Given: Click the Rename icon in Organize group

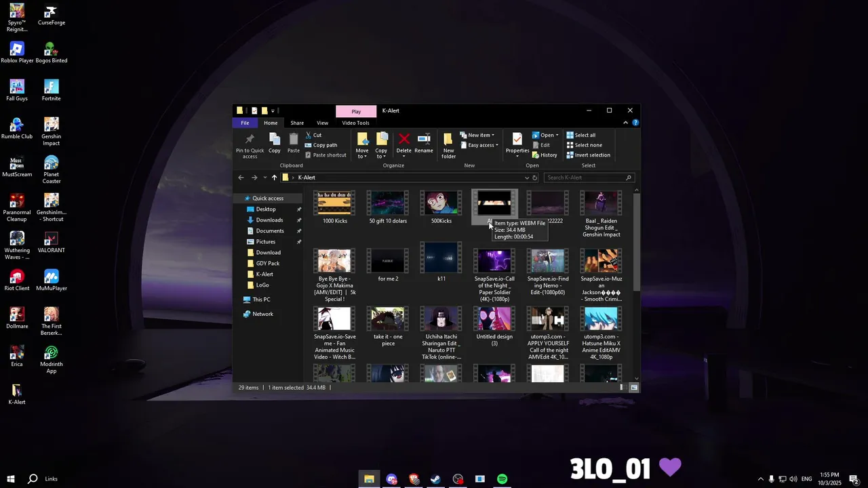Looking at the screenshot, I should tap(424, 143).
